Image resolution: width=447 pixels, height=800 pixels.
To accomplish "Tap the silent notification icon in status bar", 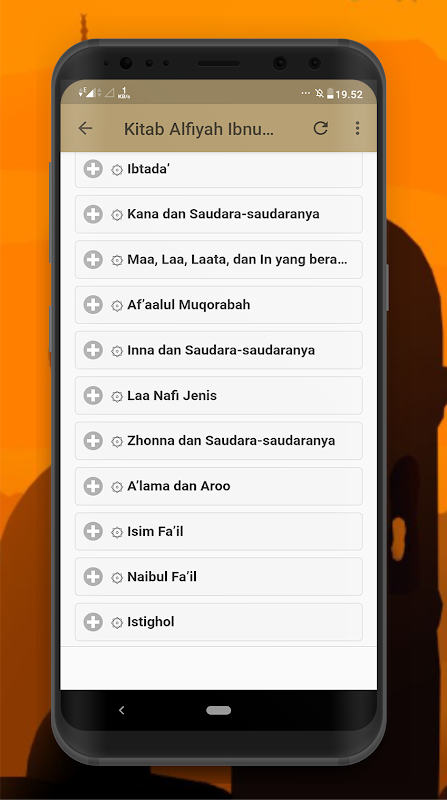I will click(x=319, y=93).
